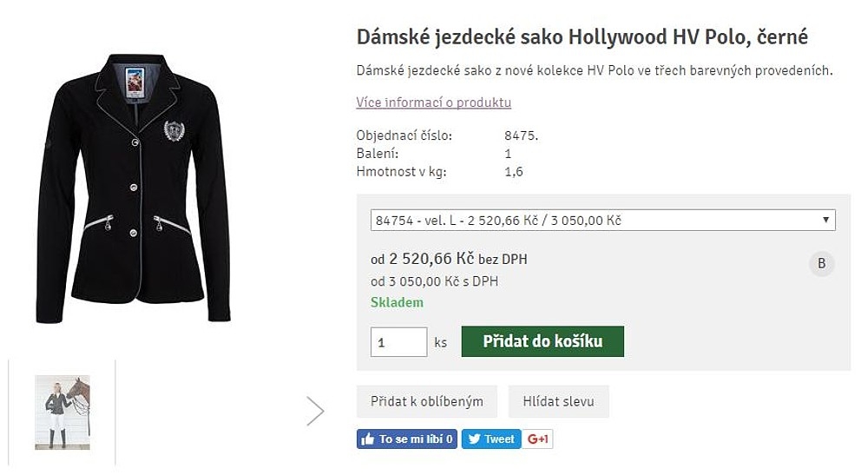Show next thumbnails with the right chevron

click(x=315, y=411)
